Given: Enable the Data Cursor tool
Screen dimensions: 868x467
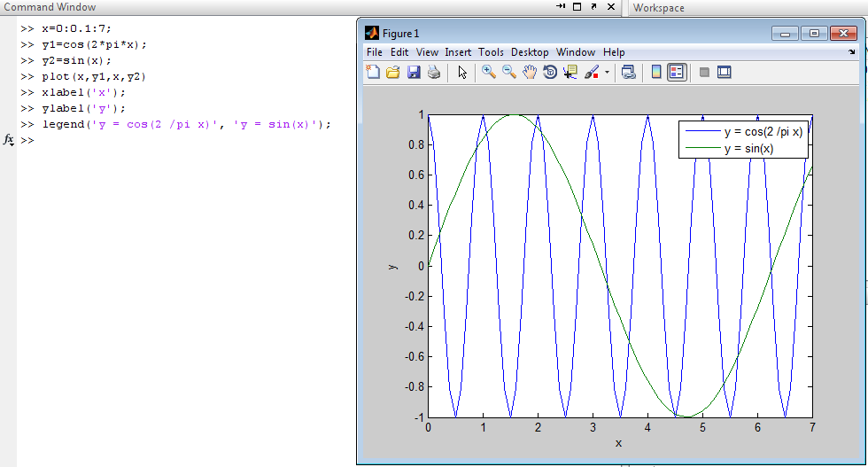Looking at the screenshot, I should coord(570,73).
